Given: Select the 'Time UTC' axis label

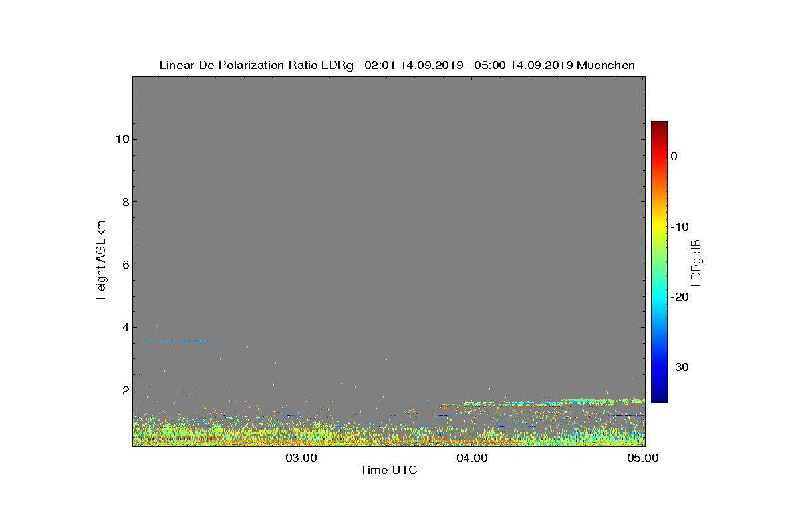Looking at the screenshot, I should pos(388,470).
